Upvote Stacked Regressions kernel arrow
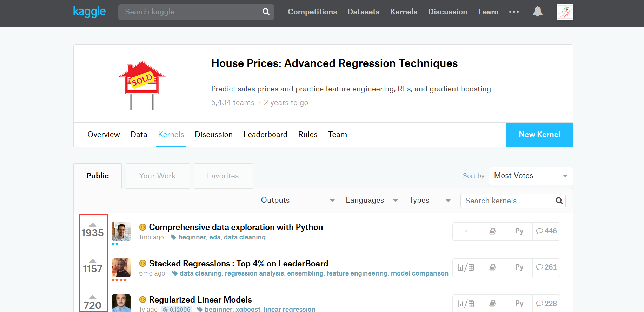The width and height of the screenshot is (644, 312). (93, 261)
